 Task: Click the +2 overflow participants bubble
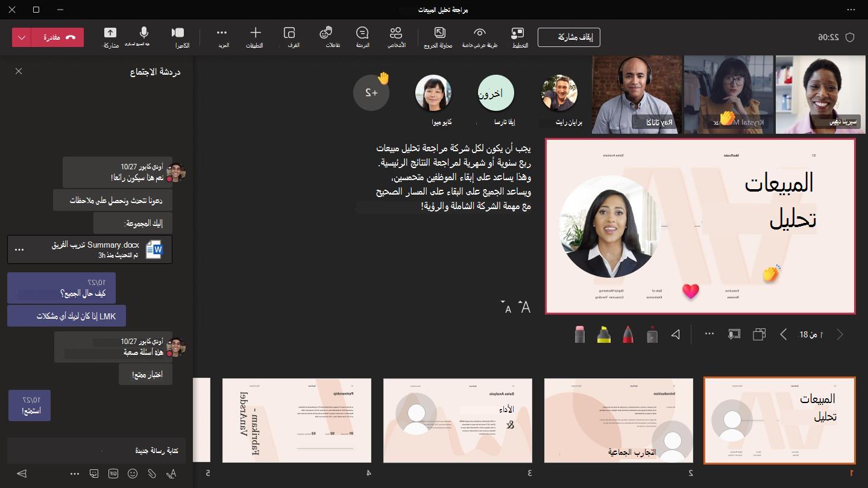[x=371, y=93]
